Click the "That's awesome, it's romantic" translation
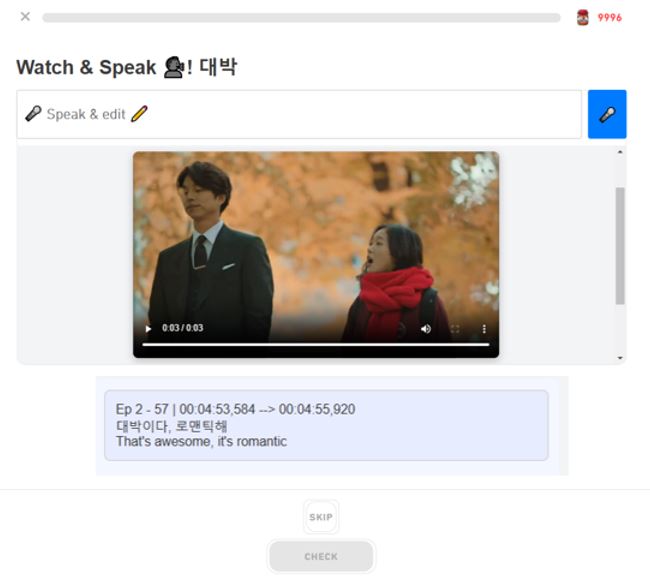This screenshot has width=650, height=583. (201, 441)
